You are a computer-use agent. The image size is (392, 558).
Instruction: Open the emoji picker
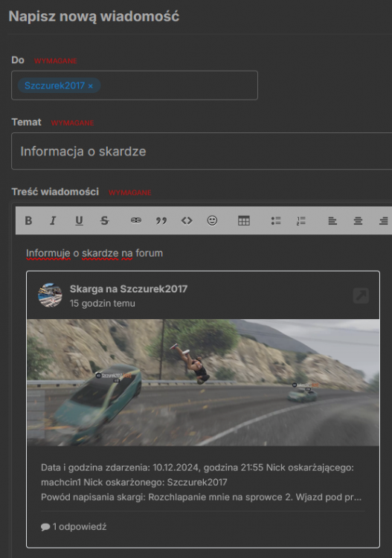click(212, 221)
